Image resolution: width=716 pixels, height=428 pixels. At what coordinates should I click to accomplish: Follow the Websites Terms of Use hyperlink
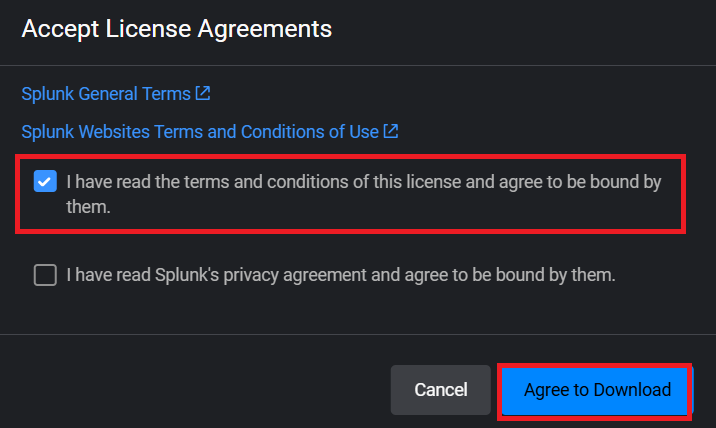[x=199, y=131]
